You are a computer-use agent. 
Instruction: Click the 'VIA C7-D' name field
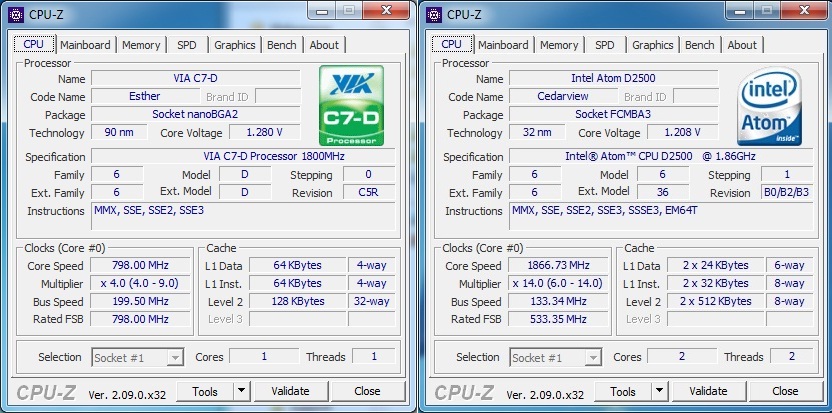coord(195,78)
